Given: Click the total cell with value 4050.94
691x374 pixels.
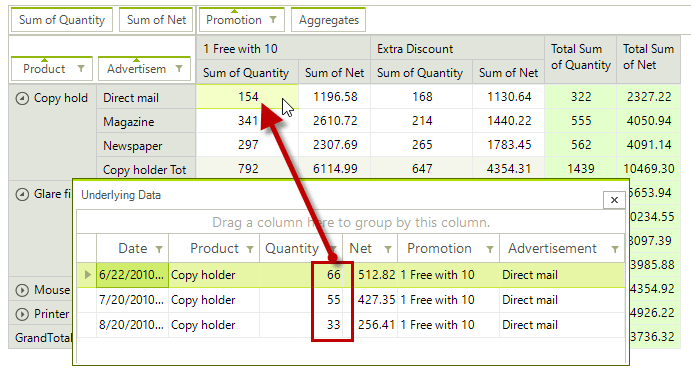Looking at the screenshot, I should click(x=649, y=121).
